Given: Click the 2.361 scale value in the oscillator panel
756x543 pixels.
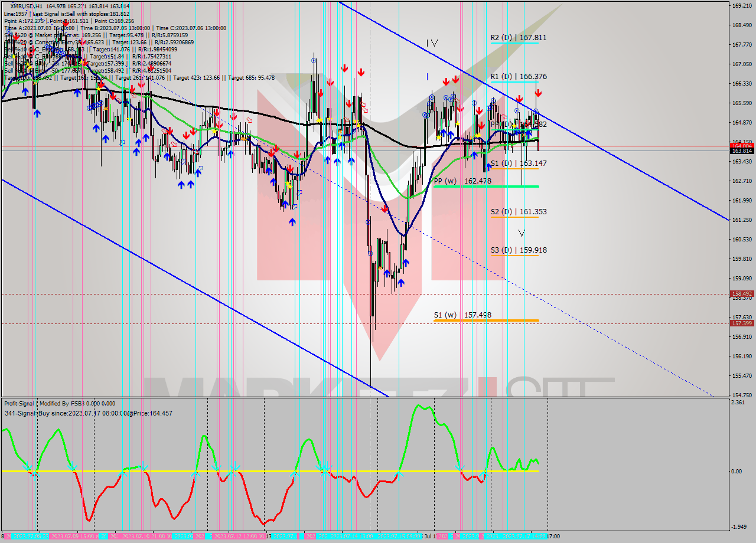Looking at the screenshot, I should [x=737, y=403].
